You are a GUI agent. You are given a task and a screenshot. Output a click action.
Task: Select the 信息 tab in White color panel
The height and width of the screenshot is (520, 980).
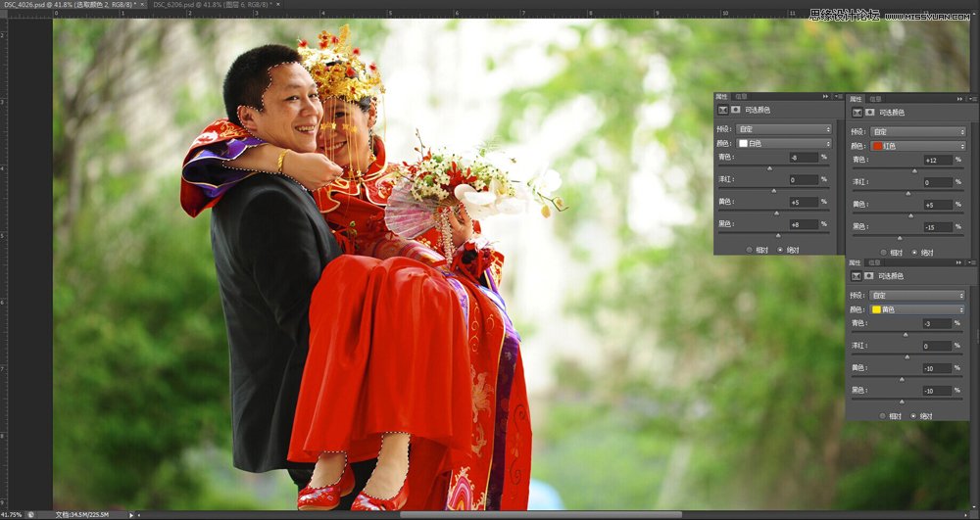741,97
